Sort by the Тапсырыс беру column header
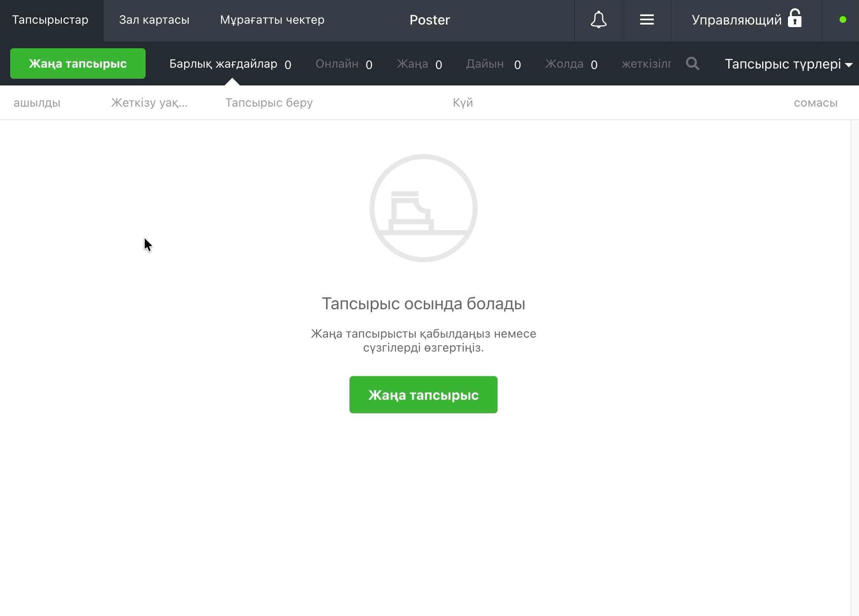859x616 pixels. pos(269,103)
